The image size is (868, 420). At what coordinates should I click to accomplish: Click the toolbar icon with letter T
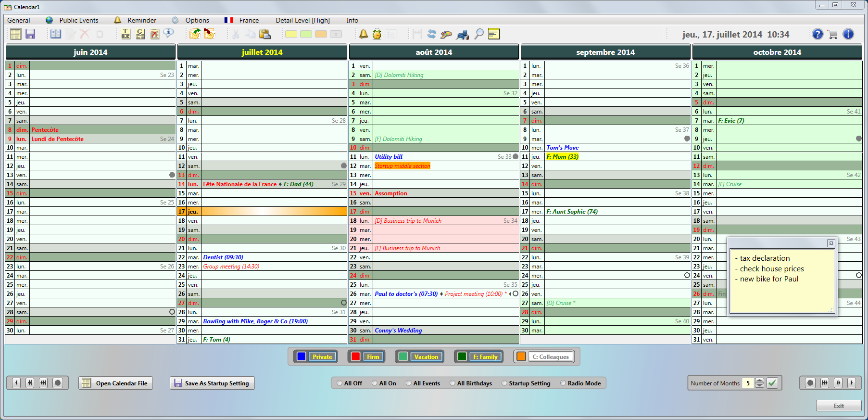coord(126,34)
